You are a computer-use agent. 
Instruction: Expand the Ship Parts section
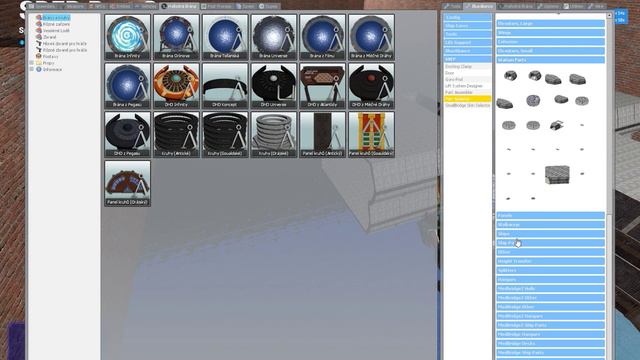550,243
